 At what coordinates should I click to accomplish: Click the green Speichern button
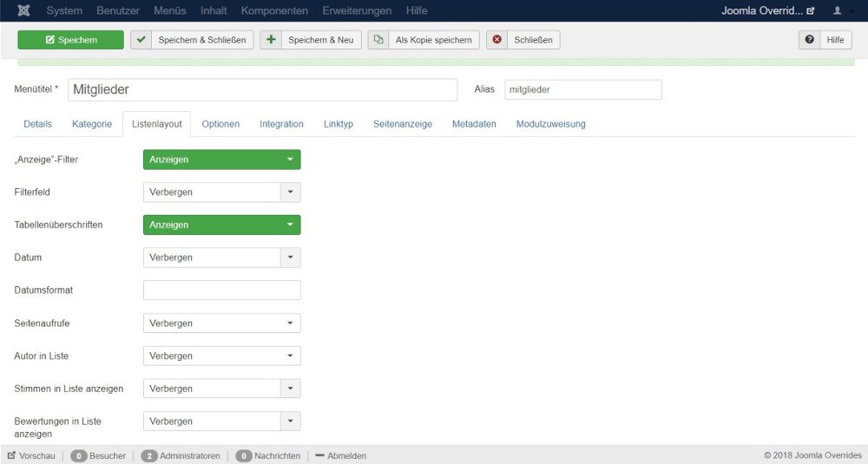pos(71,40)
